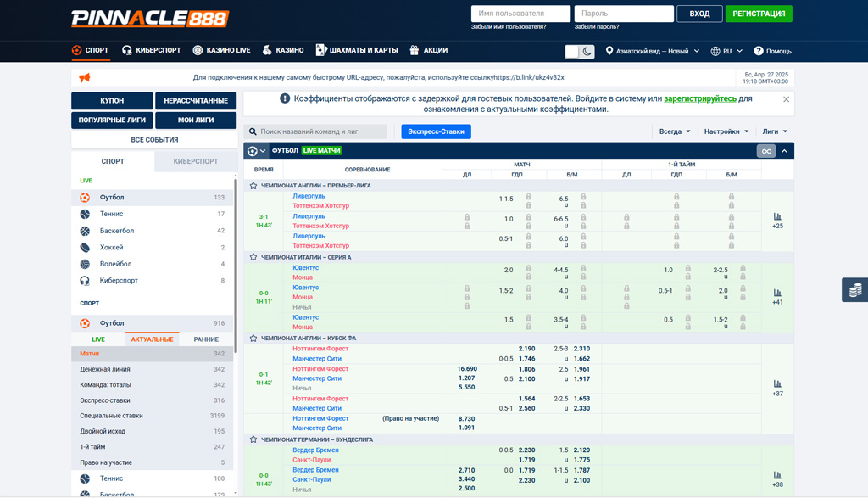Switch to the Киберспорт tab
Screen dimensions: 868x498
[x=195, y=161]
